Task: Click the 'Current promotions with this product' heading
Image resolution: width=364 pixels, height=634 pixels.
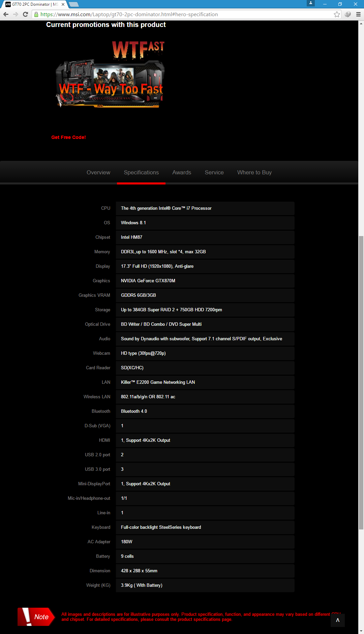Action: (x=106, y=25)
